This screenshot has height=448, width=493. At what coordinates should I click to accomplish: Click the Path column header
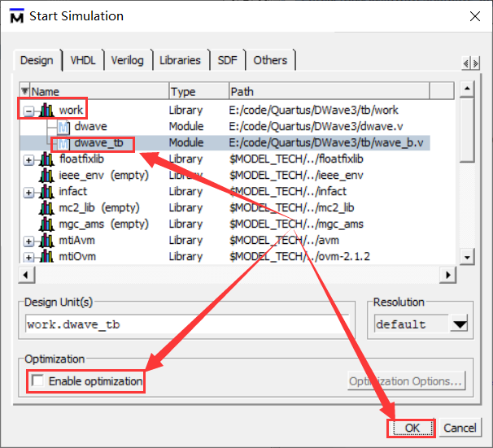329,91
